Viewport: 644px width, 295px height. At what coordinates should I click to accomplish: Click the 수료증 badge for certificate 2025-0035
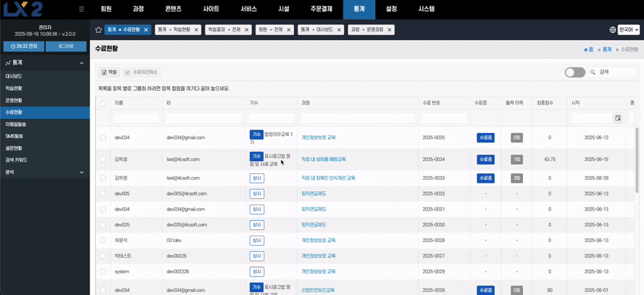click(x=485, y=137)
